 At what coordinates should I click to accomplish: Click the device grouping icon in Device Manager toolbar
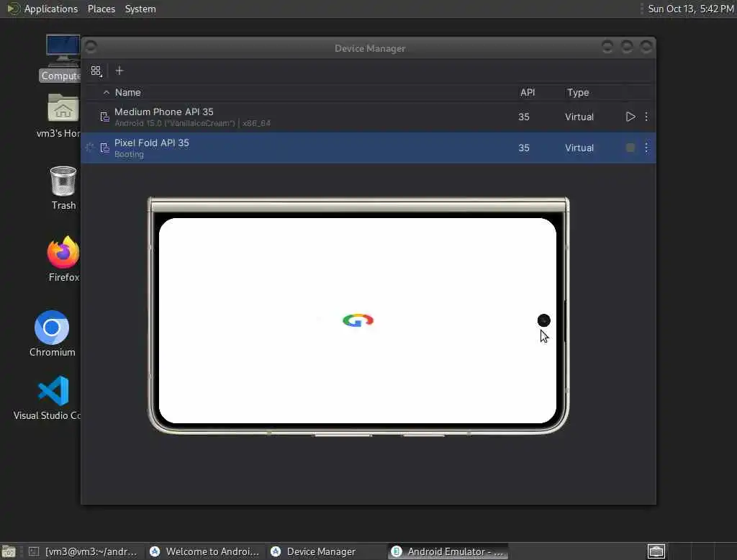96,71
